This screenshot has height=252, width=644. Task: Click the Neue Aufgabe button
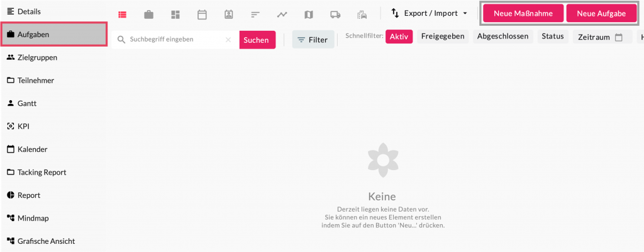601,13
